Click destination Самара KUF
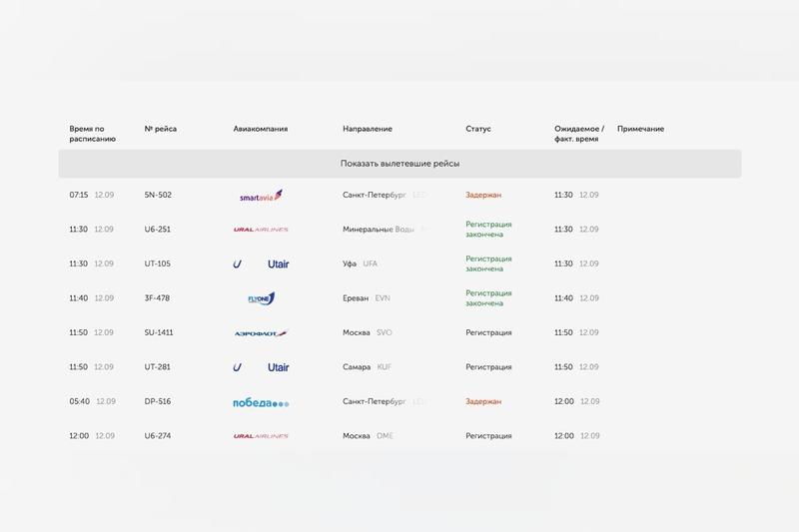799x532 pixels. point(367,367)
